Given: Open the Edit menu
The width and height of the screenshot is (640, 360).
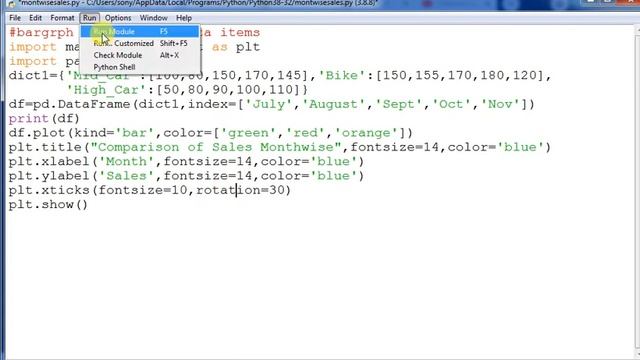Looking at the screenshot, I should [36, 18].
